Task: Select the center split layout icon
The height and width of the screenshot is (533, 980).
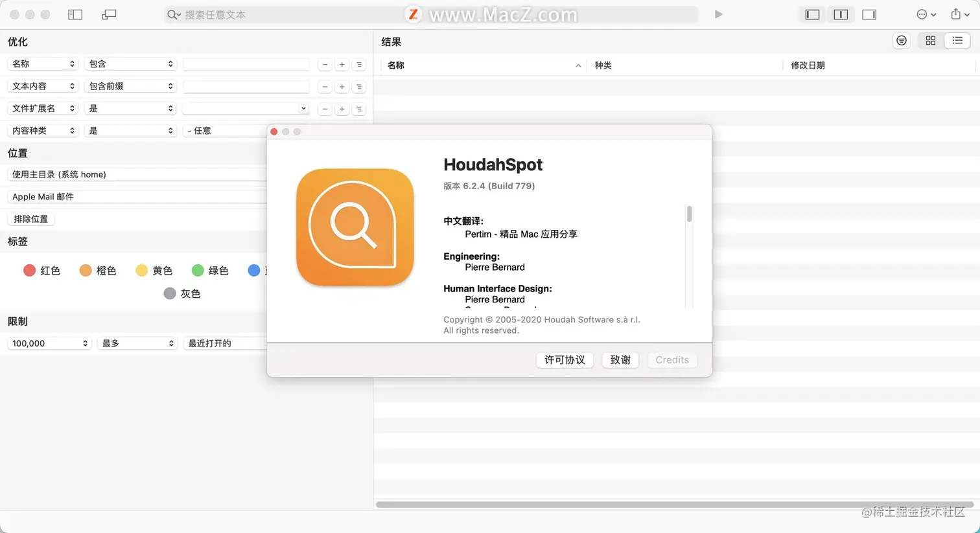Action: 841,14
